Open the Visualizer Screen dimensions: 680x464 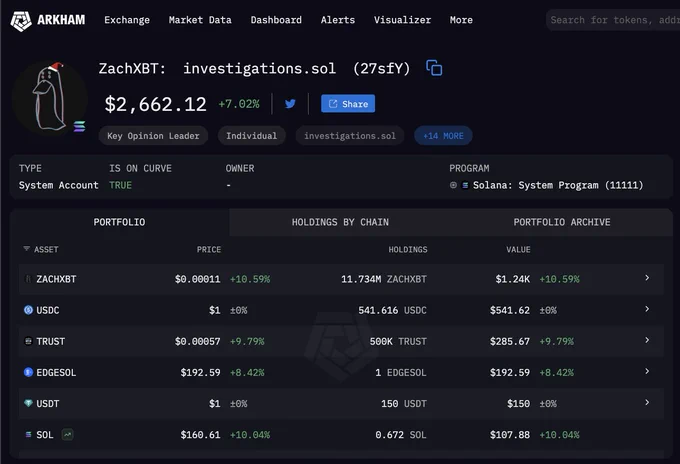(x=402, y=20)
